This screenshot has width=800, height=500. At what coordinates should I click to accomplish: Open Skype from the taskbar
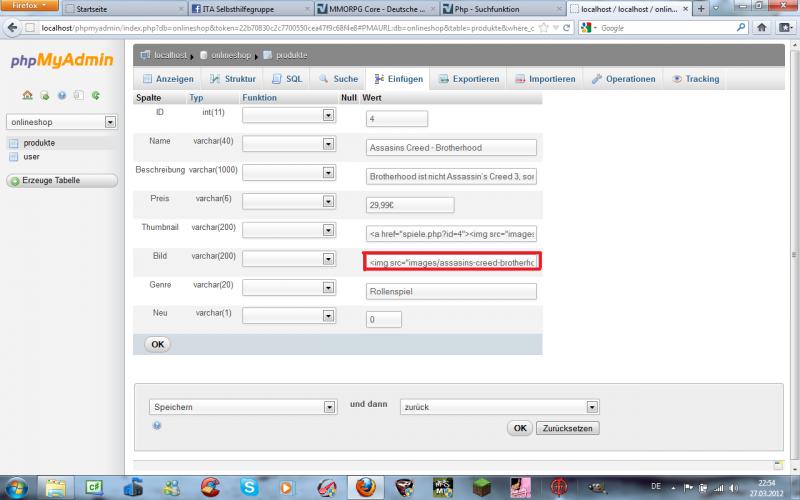pos(247,487)
